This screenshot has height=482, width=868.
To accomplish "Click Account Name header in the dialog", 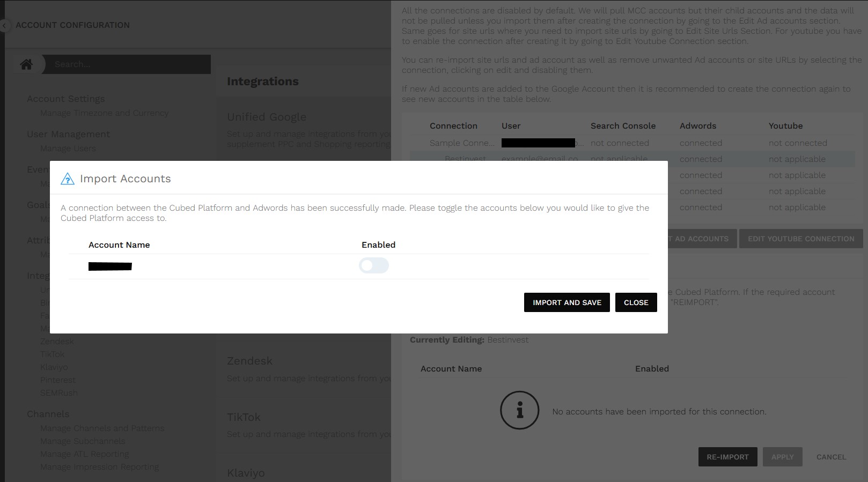I will tap(119, 245).
